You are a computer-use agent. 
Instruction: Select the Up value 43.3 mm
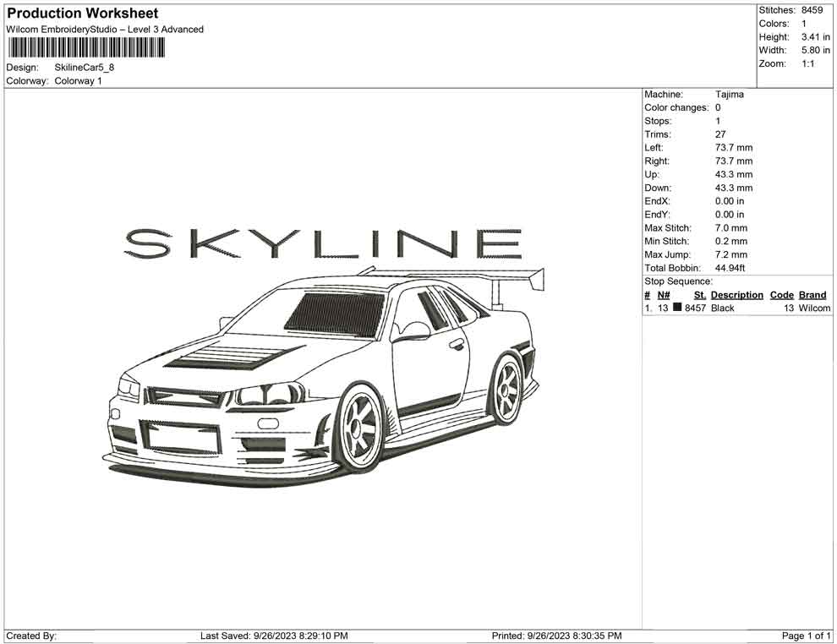click(734, 174)
